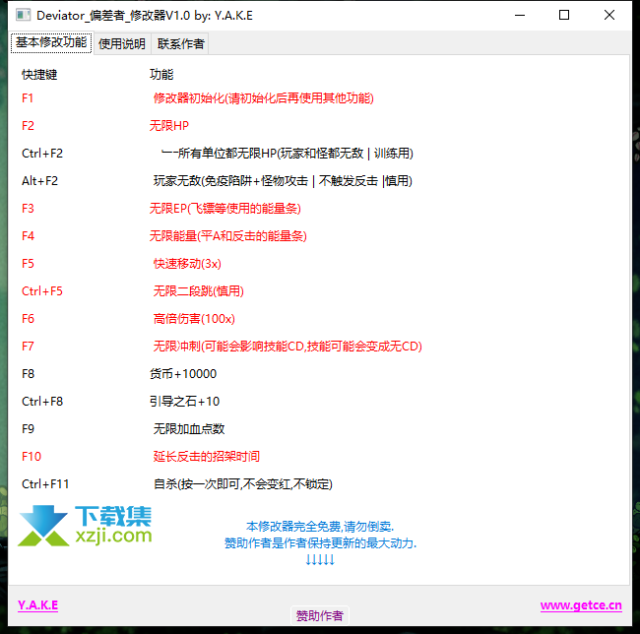Switch to the 基本修改功能 tab
This screenshot has height=634, width=640.
[51, 42]
